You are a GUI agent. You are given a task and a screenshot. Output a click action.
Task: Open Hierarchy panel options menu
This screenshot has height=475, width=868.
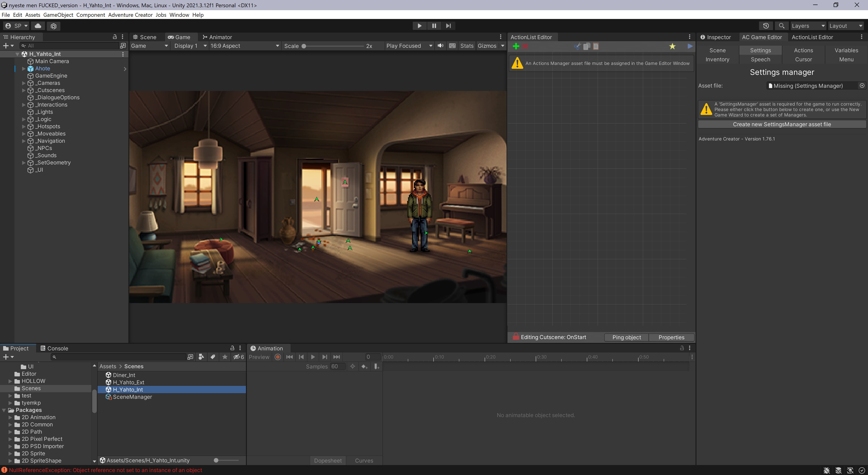pos(123,37)
